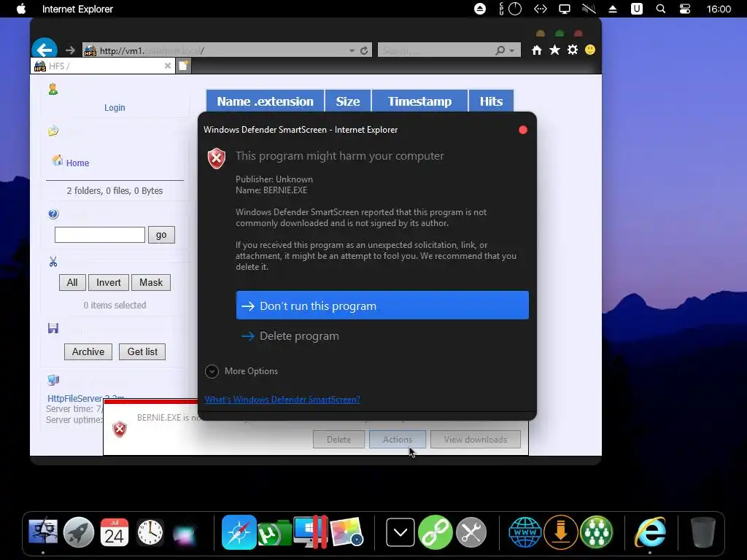
Task: Open What's Windows Defender SmartScreen link
Action: 282,399
